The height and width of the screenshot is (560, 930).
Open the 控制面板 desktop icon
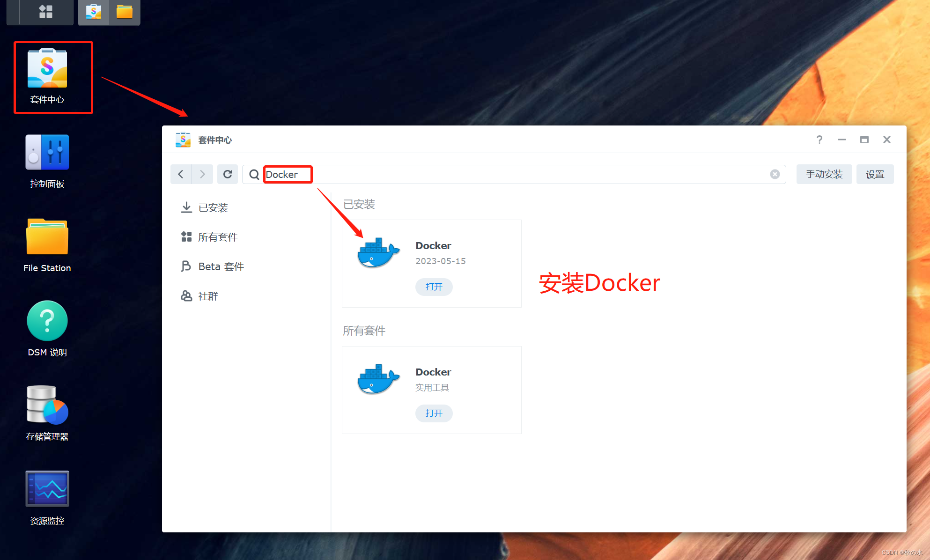[x=47, y=153]
